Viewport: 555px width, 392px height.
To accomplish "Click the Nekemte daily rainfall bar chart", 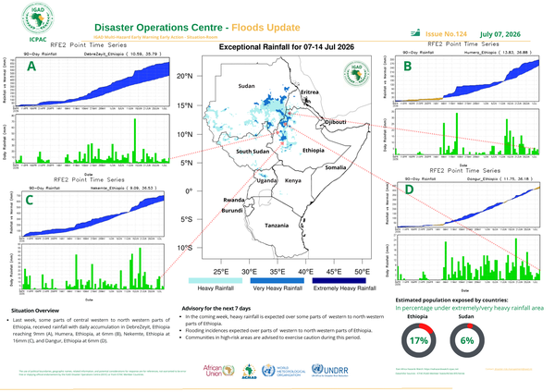I will (93, 266).
